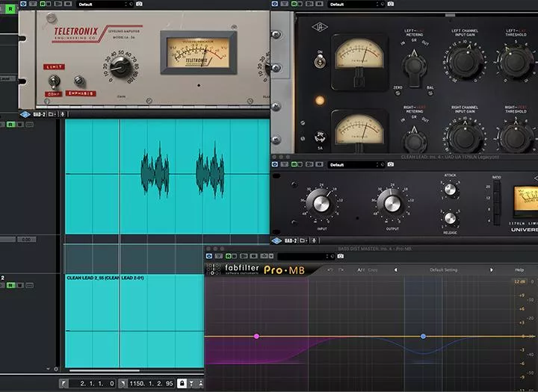This screenshot has width=538, height=392.
Task: Bypass the FabFilter Pro-MB plugin
Action: point(209,256)
